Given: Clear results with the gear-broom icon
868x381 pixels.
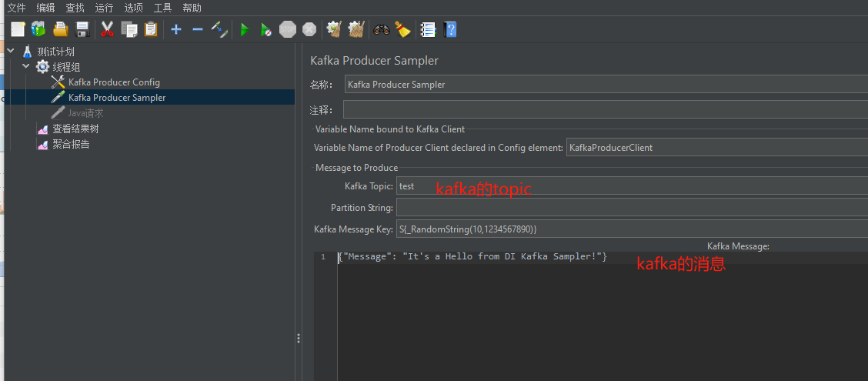Looking at the screenshot, I should pos(334,29).
